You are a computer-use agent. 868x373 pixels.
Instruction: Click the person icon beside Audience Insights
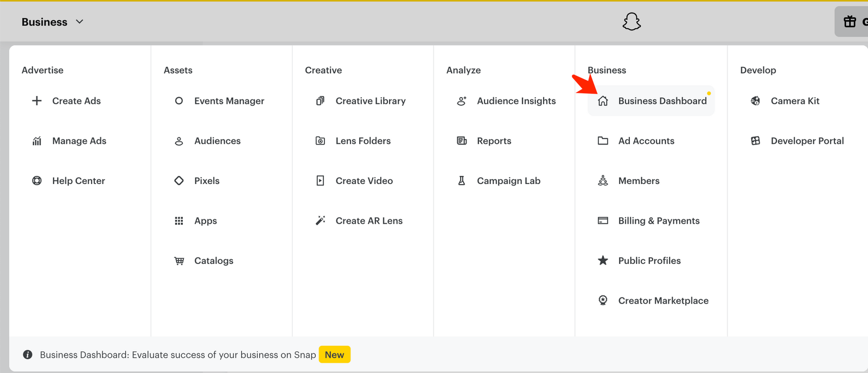[x=462, y=101]
